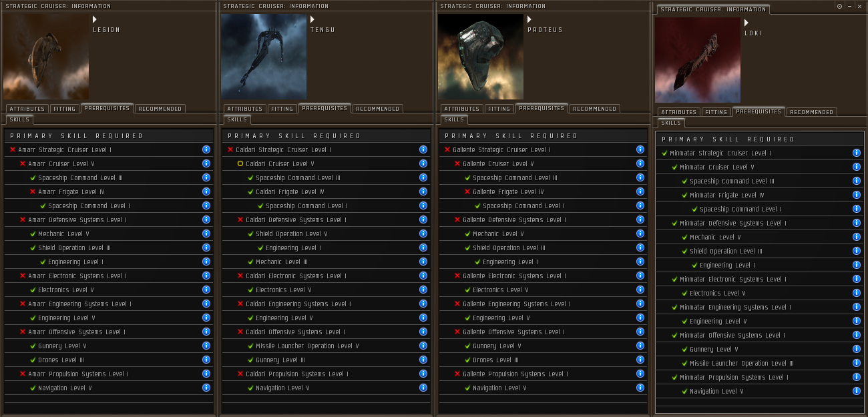Open info for Gallente Engineering Systems Level I

(x=640, y=304)
